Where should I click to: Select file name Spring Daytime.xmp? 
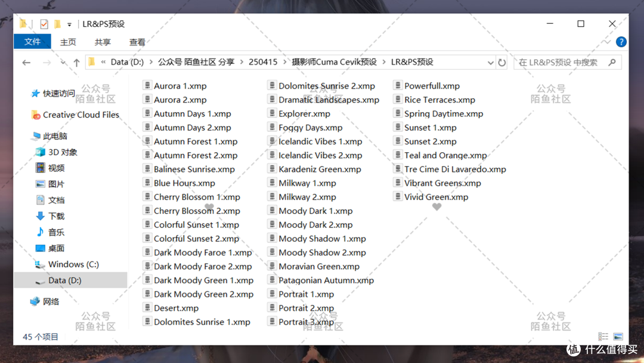pos(444,114)
